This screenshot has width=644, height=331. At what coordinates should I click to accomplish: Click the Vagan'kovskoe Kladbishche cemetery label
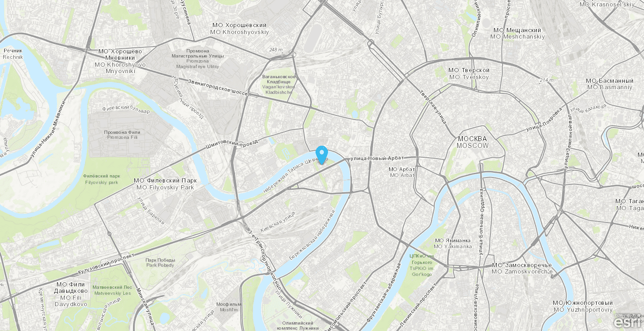278,84
